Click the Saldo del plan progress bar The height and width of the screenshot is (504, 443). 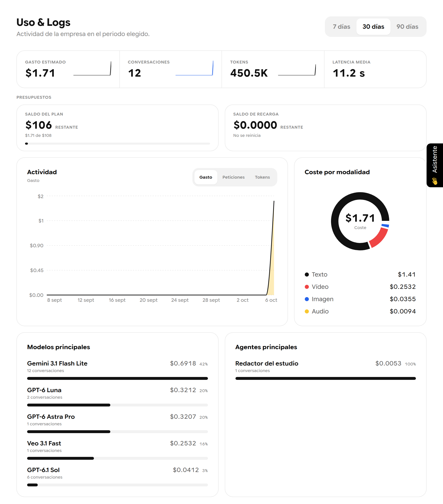(118, 143)
